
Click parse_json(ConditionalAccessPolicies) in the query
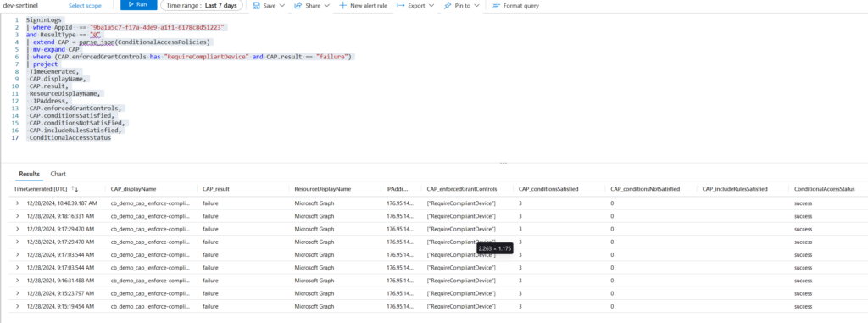144,42
